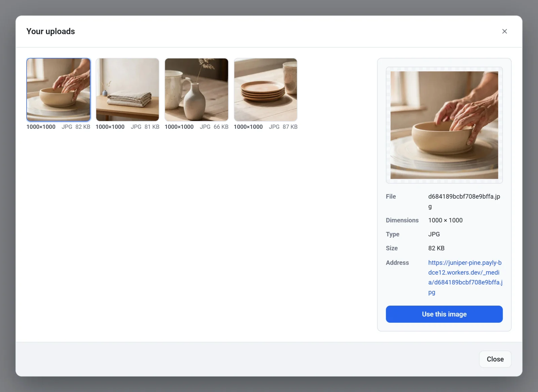
Task: Click the File label
Action: coord(391,196)
